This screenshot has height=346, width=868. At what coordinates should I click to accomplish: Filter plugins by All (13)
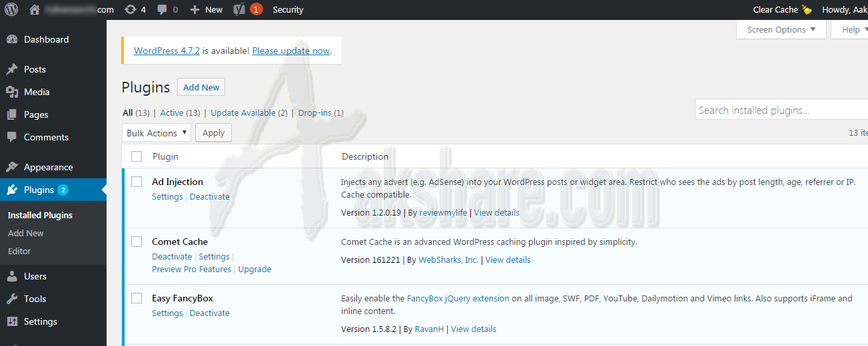click(x=136, y=112)
